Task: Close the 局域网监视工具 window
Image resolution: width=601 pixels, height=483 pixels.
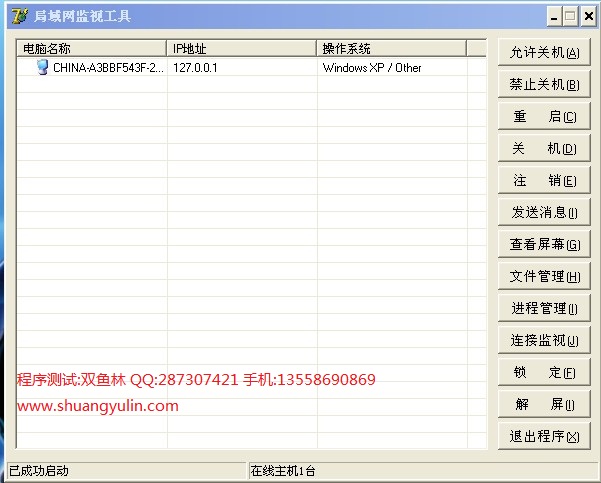Action: (x=589, y=16)
